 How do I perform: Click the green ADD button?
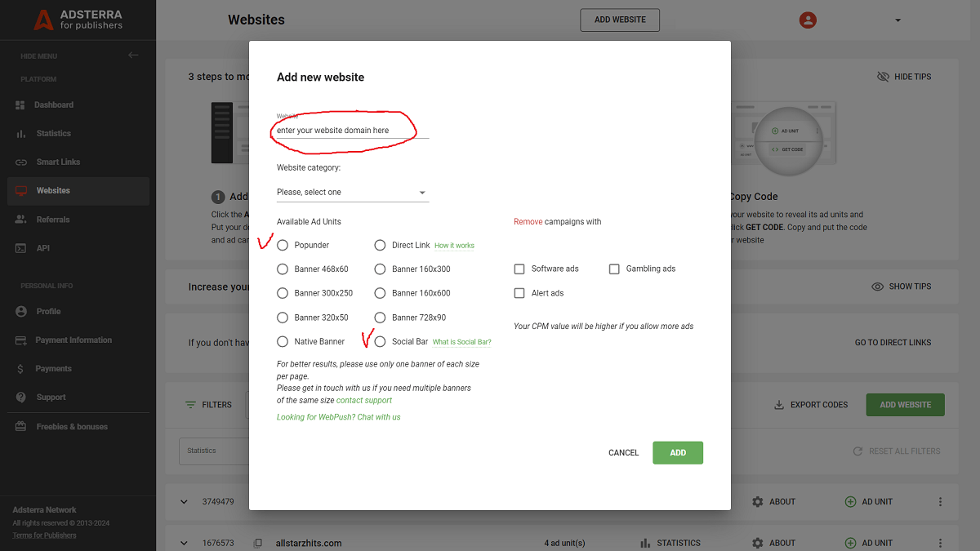677,452
